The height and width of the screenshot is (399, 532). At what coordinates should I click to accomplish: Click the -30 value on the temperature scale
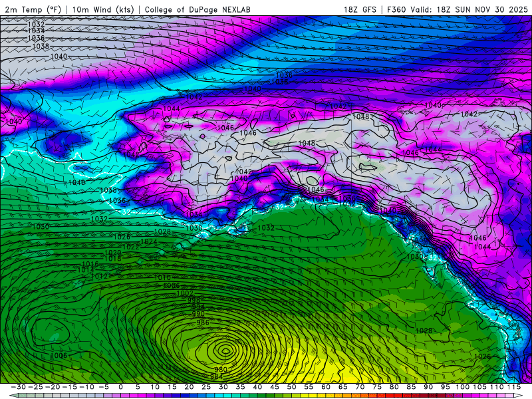pos(19,387)
